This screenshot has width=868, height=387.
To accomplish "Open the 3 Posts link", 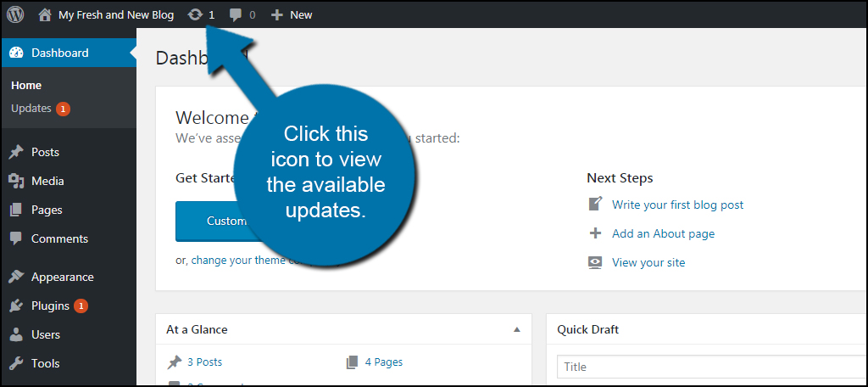I will coord(204,362).
